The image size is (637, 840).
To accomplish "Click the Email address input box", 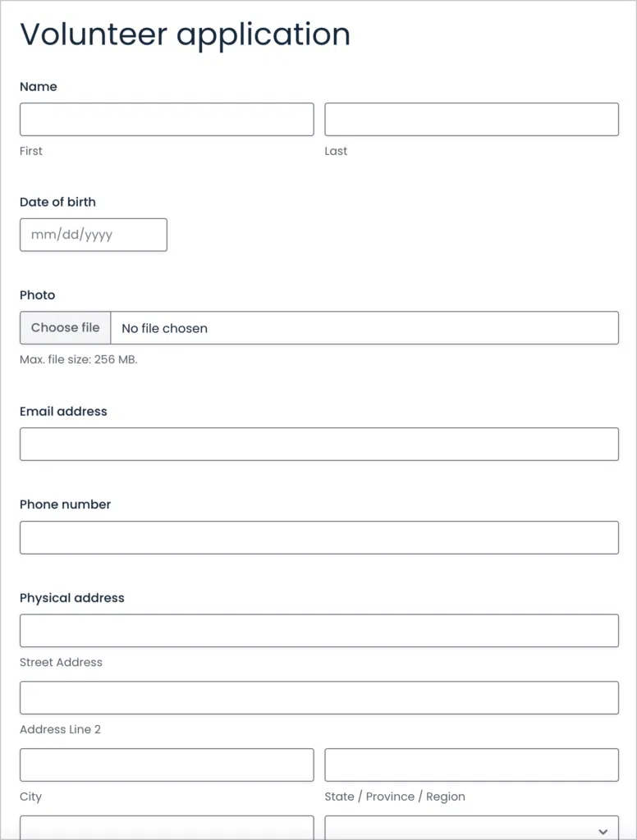I will click(318, 444).
